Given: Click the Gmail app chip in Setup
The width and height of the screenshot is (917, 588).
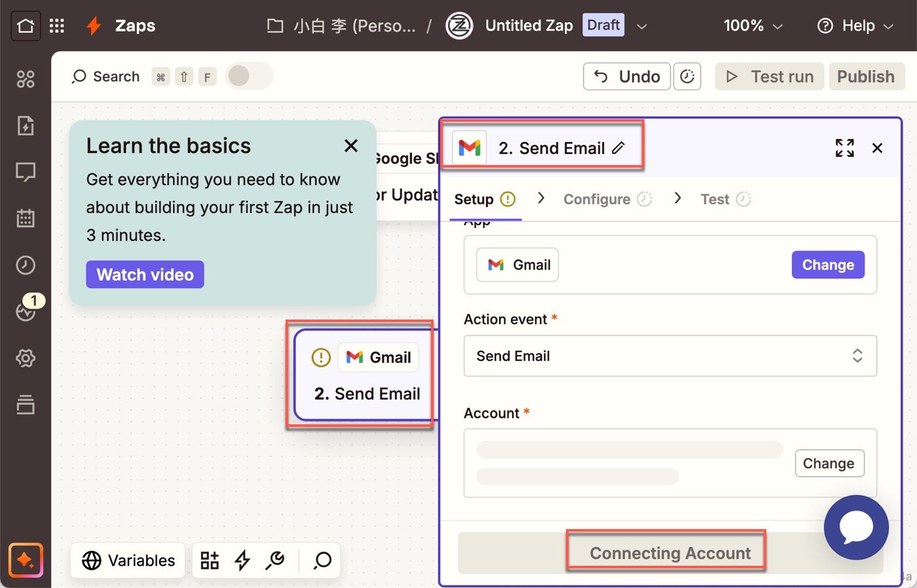Looking at the screenshot, I should tap(517, 265).
